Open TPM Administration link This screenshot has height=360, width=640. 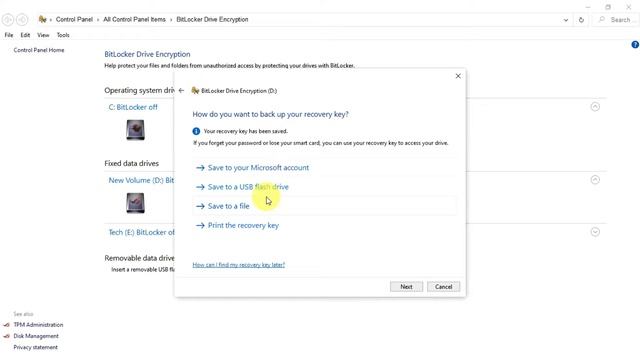(38, 325)
